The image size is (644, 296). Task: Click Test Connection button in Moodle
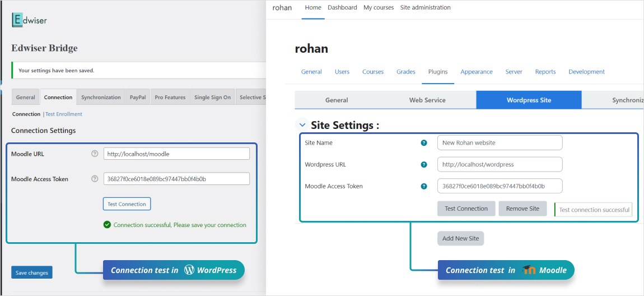[466, 209]
